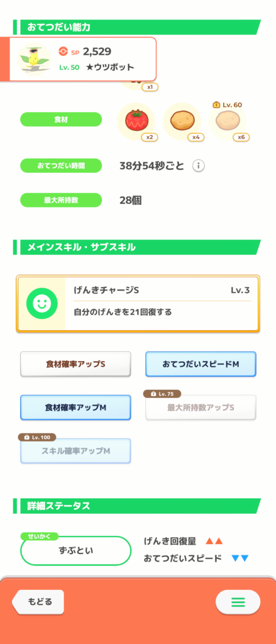Tap the おてつだい時間 label

(x=61, y=165)
